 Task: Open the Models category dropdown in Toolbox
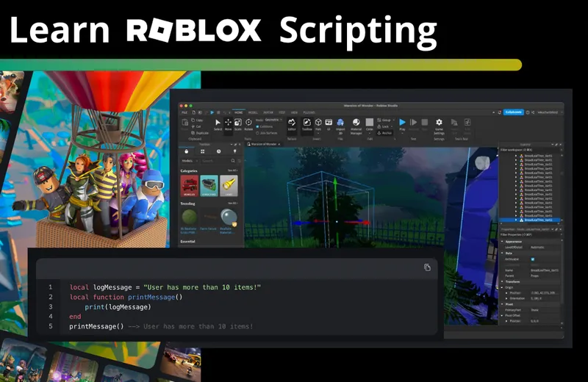[190, 161]
